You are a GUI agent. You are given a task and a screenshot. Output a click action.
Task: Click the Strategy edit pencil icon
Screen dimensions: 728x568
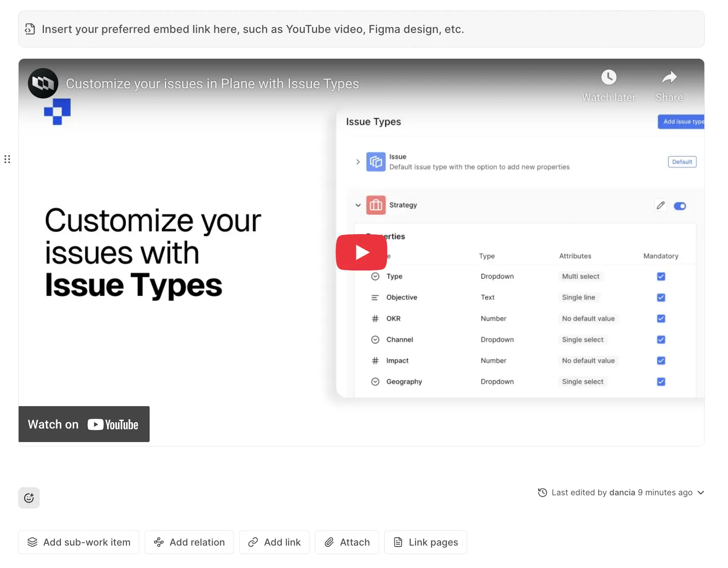click(x=660, y=205)
